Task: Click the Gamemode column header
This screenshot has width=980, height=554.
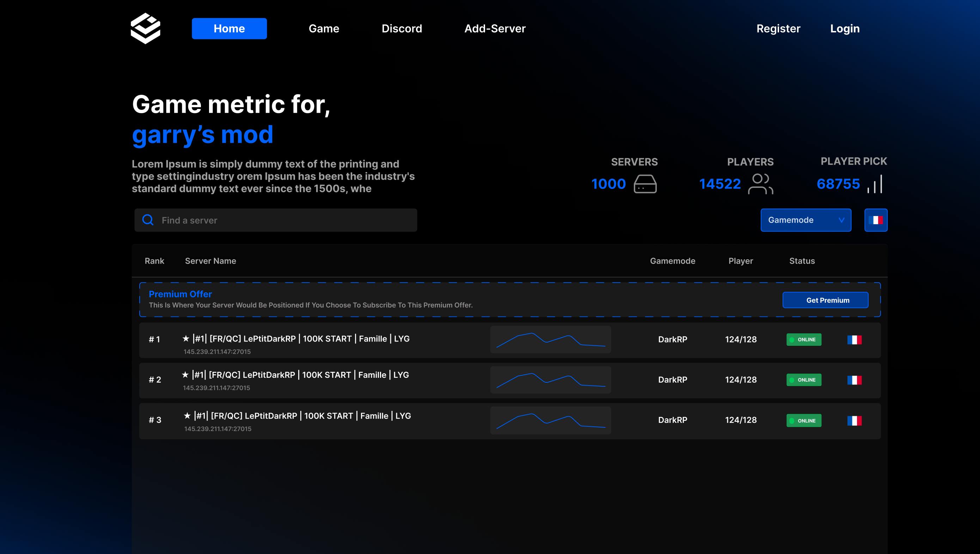Action: [x=673, y=261]
